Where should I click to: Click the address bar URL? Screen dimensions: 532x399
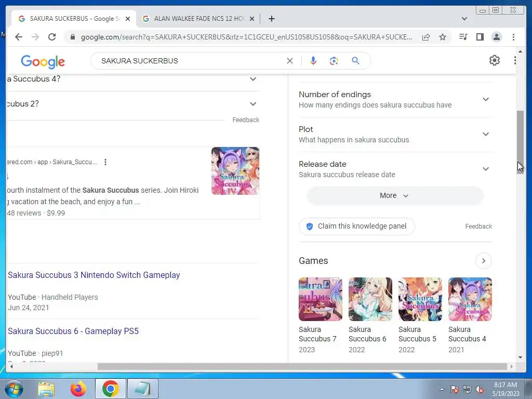pos(246,37)
